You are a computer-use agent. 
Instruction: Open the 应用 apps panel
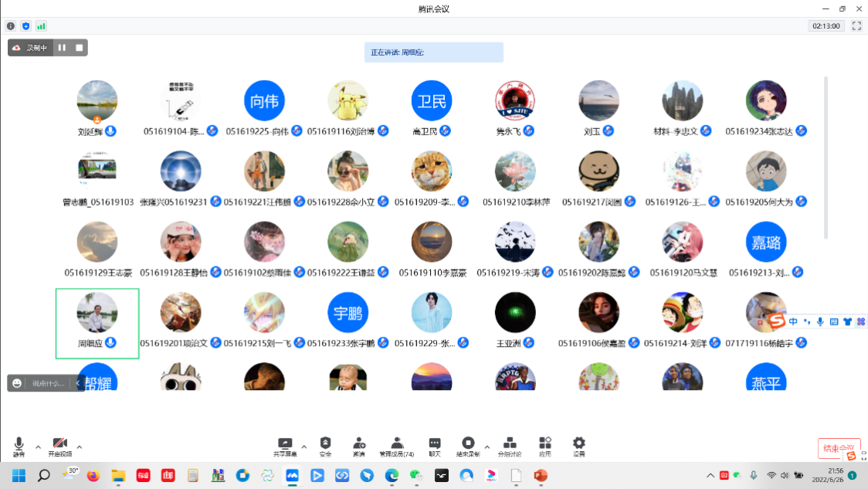coord(545,446)
